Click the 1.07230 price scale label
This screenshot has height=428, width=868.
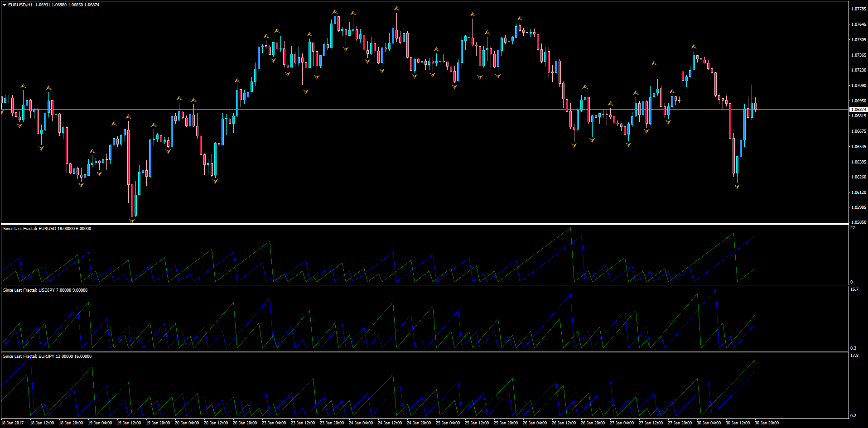[x=859, y=70]
